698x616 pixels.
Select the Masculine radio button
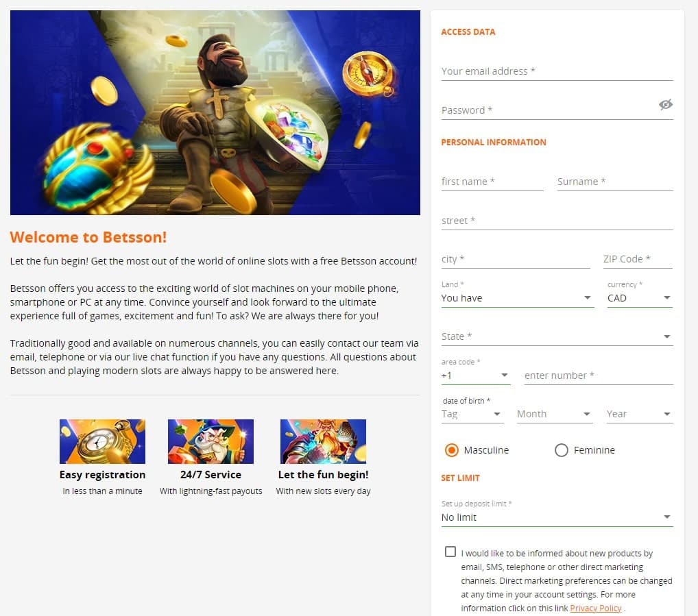(451, 450)
